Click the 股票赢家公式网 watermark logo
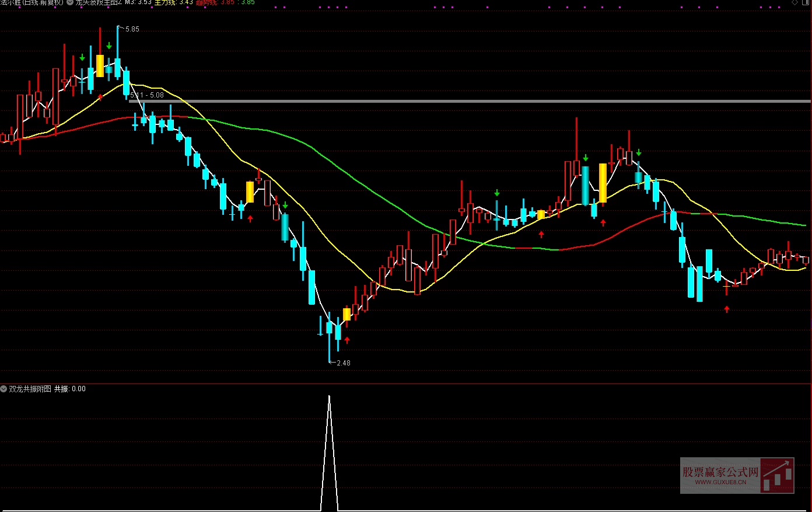 pos(737,475)
